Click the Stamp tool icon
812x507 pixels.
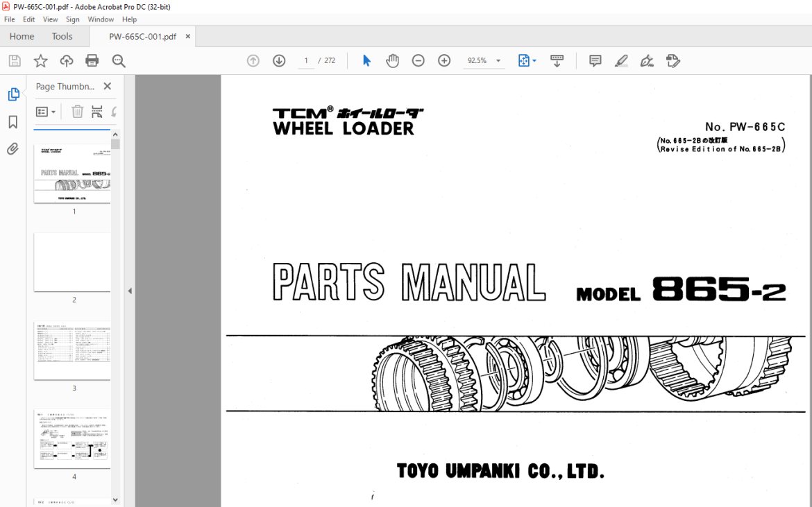point(673,61)
